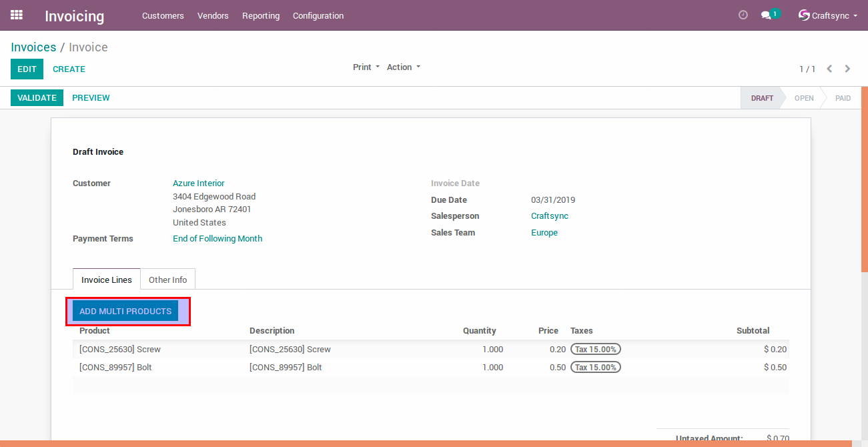This screenshot has height=447, width=868.
Task: Open the Azure Interior customer link
Action: (x=198, y=183)
